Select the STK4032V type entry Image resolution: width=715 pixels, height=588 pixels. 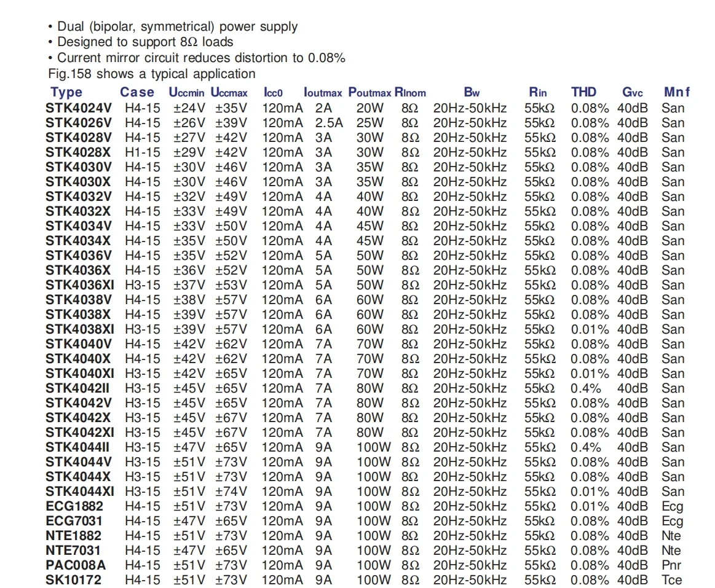pos(79,197)
